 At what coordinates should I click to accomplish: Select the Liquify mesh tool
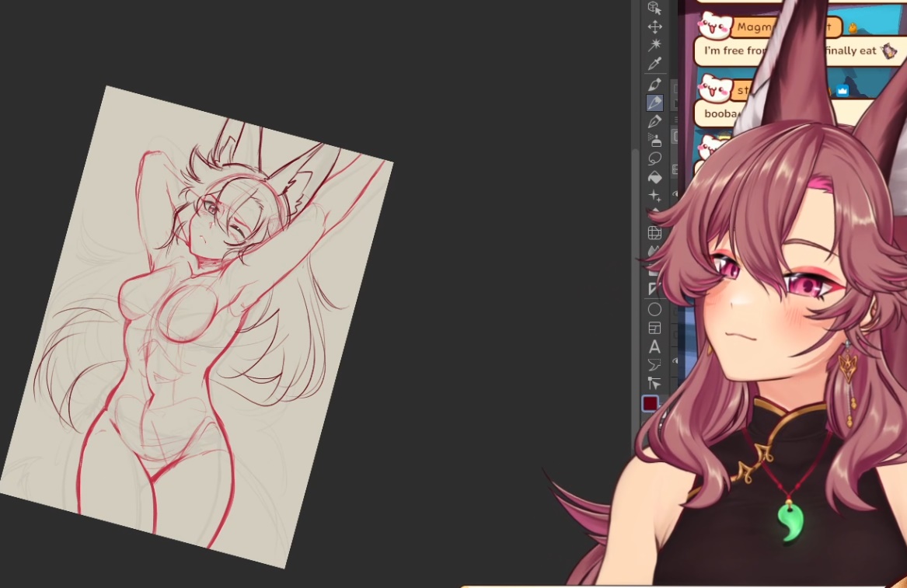tap(655, 233)
